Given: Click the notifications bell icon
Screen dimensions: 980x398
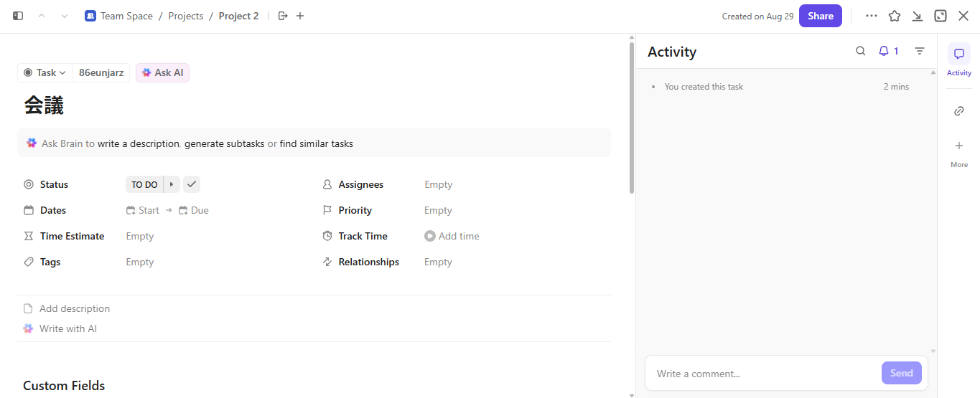Looking at the screenshot, I should [884, 51].
